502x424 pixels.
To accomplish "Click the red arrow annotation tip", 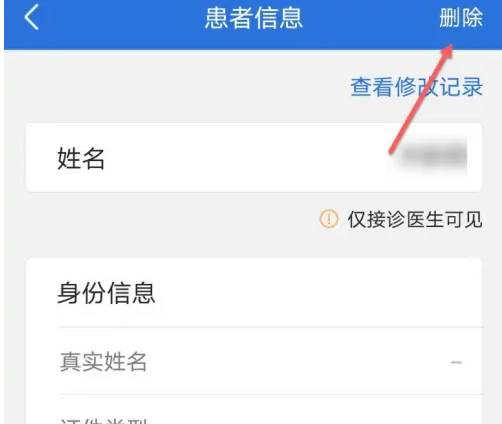I will [451, 46].
